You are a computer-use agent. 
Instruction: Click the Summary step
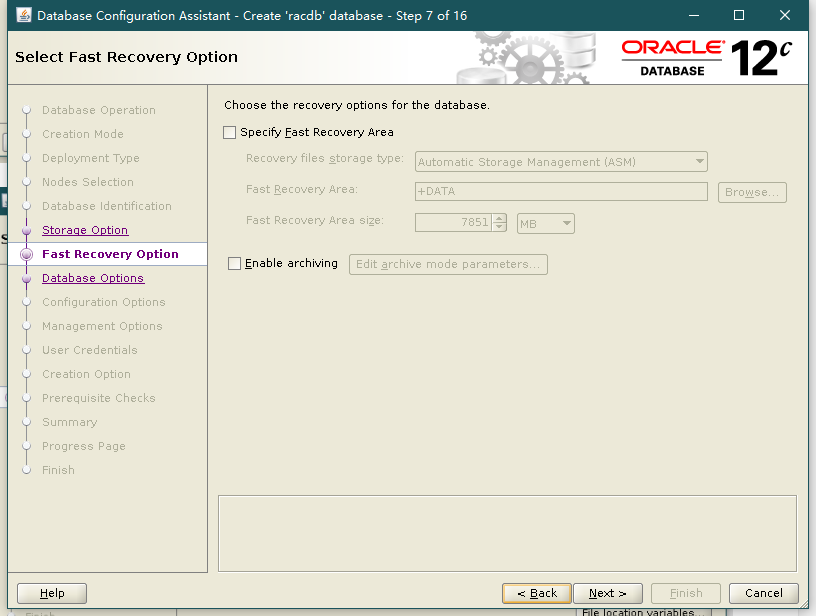pos(69,422)
